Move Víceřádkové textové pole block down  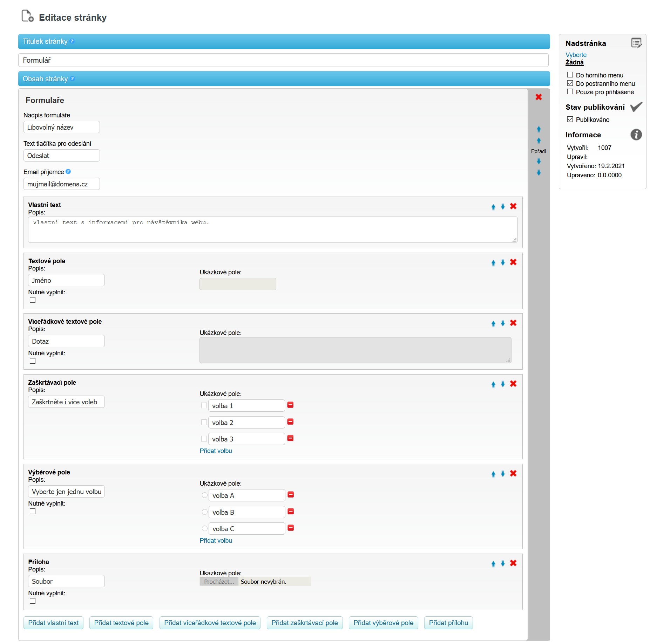point(503,323)
